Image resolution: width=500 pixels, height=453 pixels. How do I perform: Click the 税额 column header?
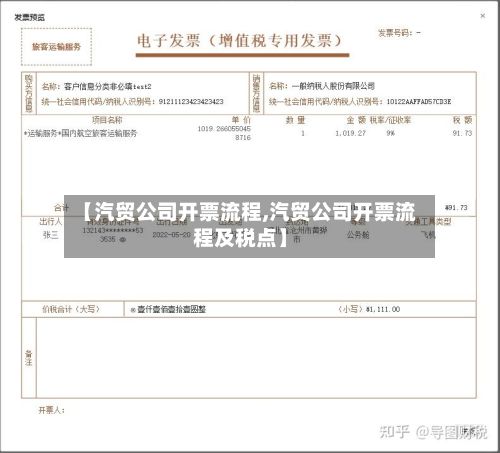pos(462,120)
